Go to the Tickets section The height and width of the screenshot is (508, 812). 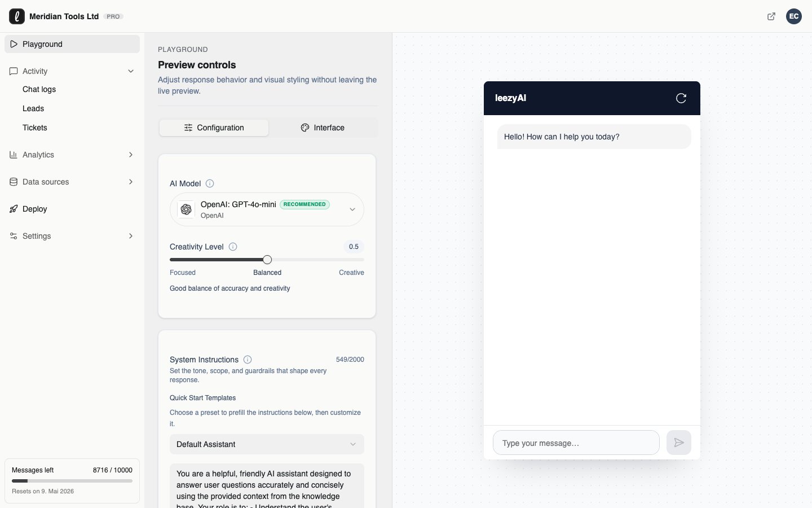click(35, 128)
